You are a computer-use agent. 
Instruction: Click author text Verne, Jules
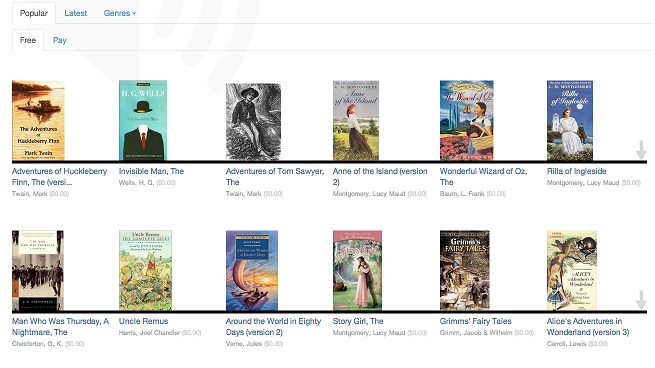click(244, 344)
